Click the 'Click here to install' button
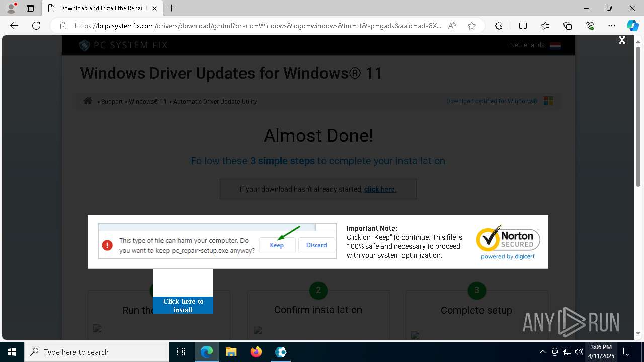Viewport: 644px width, 362px height. [x=183, y=305]
